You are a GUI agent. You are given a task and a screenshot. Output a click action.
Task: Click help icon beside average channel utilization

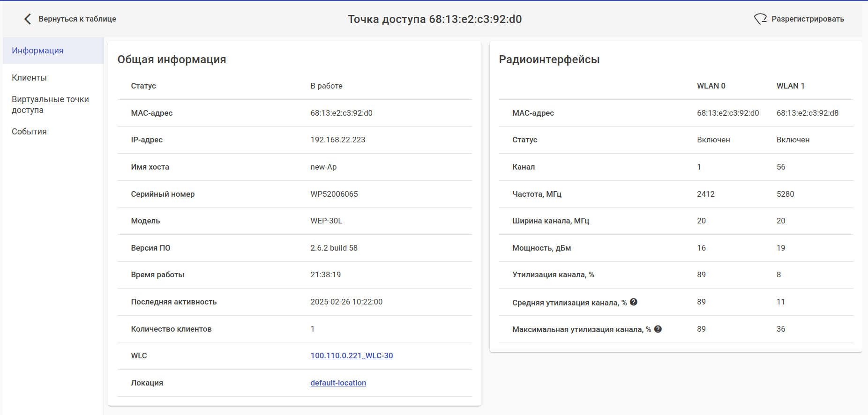click(x=634, y=302)
